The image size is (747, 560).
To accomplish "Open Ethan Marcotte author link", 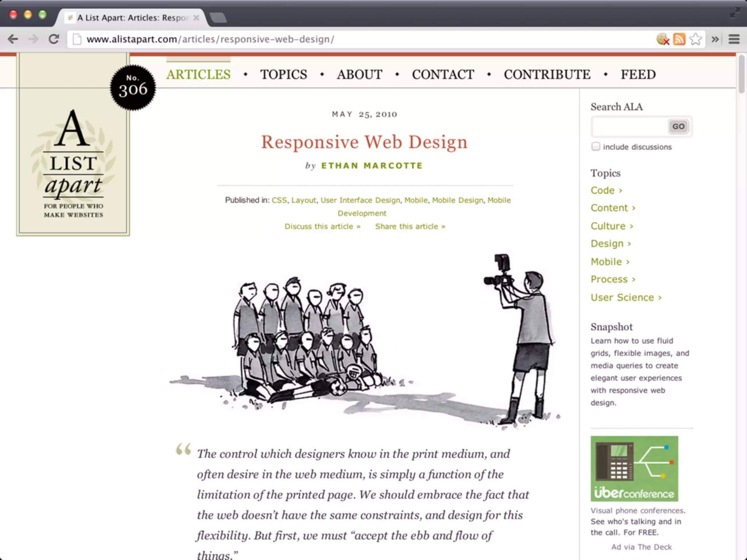I will pos(371,166).
